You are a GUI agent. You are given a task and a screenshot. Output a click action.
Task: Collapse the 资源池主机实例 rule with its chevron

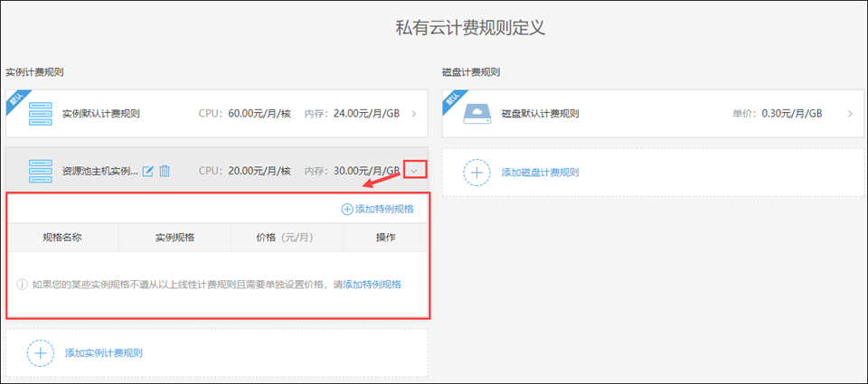[x=415, y=171]
